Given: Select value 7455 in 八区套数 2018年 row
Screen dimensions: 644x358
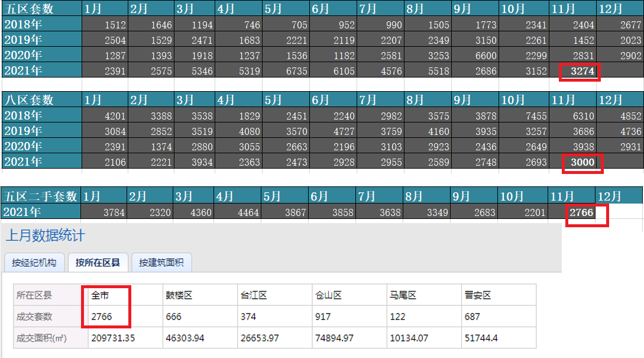Looking at the screenshot, I should (x=536, y=116).
